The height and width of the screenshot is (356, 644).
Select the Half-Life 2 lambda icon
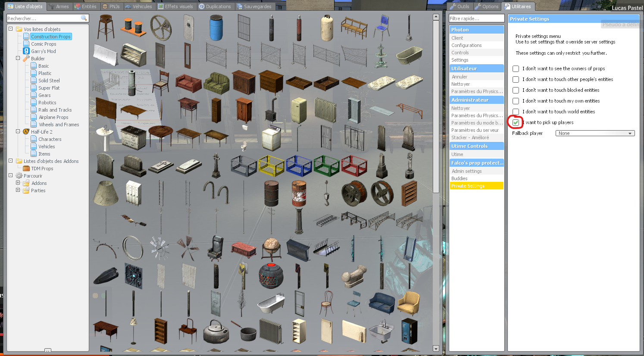click(x=26, y=131)
